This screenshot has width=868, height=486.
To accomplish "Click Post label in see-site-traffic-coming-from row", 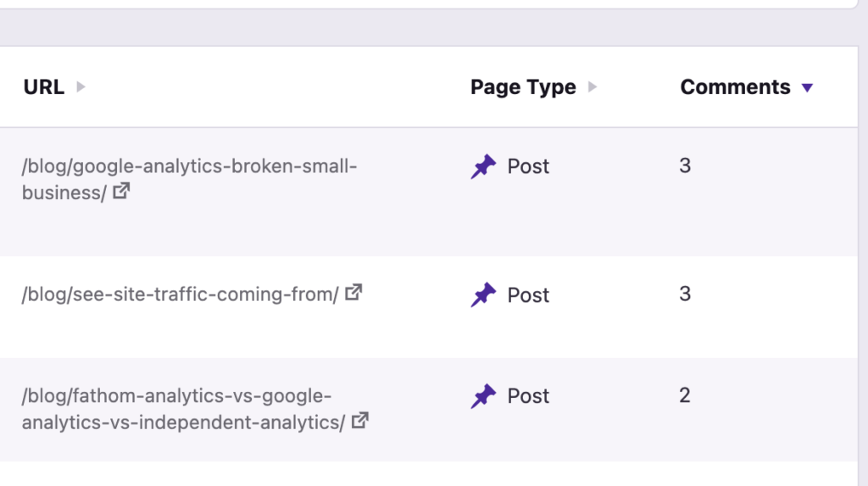I will coord(528,295).
